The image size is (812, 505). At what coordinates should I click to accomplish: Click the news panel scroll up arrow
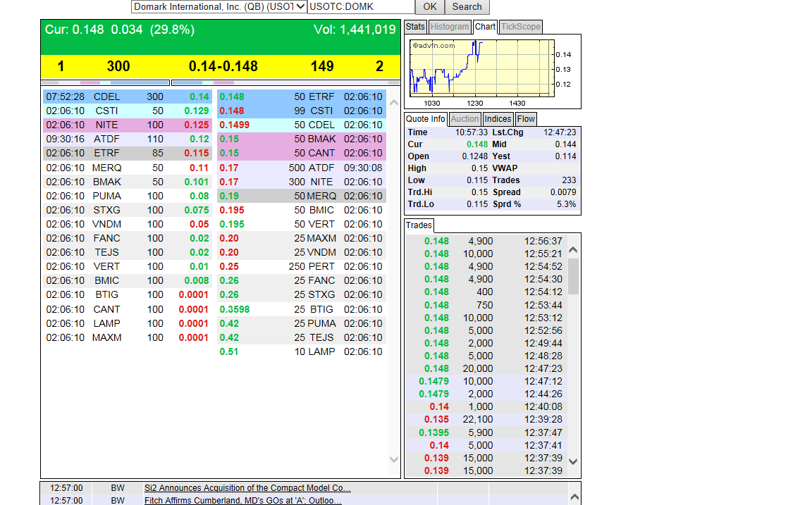tap(574, 497)
